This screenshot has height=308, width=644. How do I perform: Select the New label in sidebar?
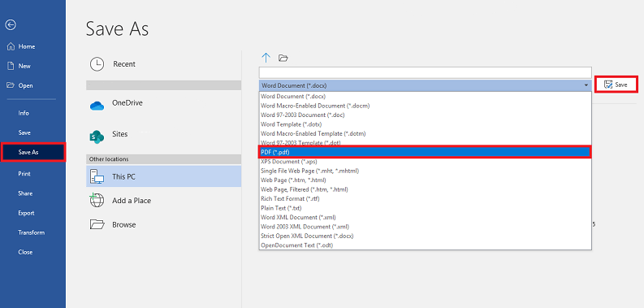[24, 66]
